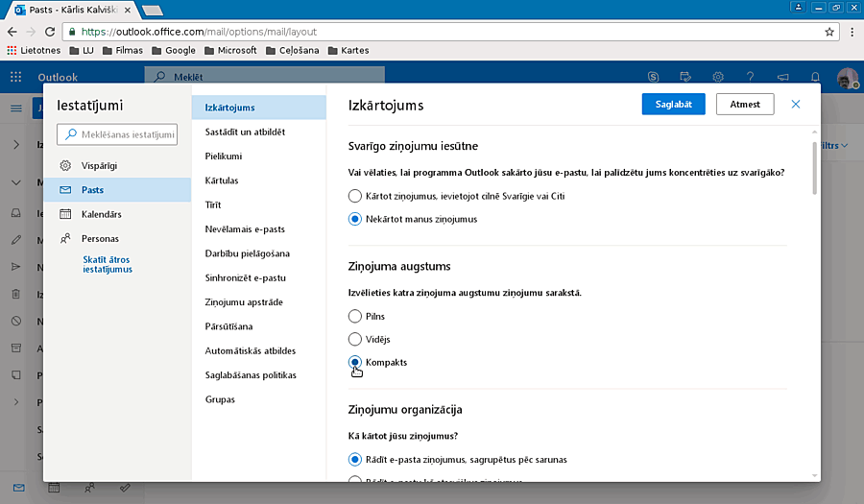Open Tīrīt settings section
Viewport: 864px width, 504px height.
click(259, 204)
